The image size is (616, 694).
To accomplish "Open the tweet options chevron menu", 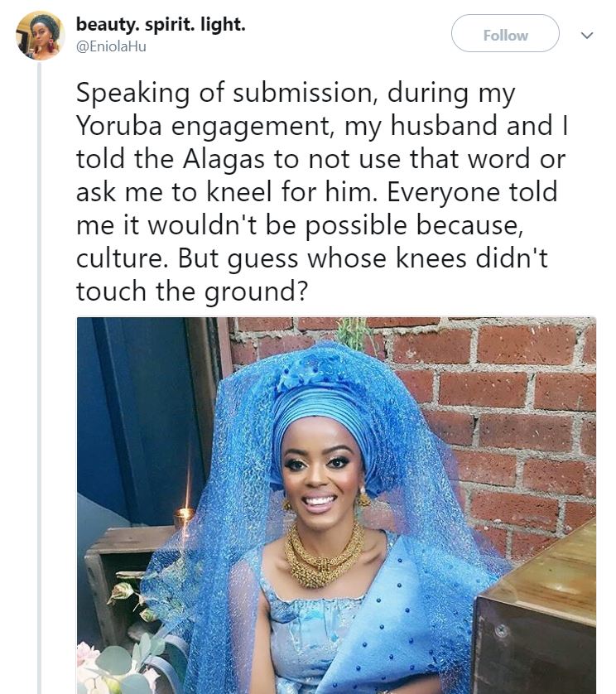I will [x=587, y=36].
